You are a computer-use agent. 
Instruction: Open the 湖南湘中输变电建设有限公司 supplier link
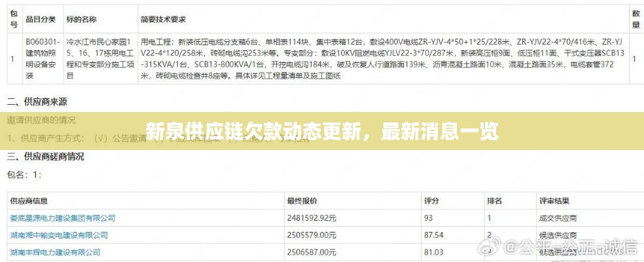coord(59,235)
